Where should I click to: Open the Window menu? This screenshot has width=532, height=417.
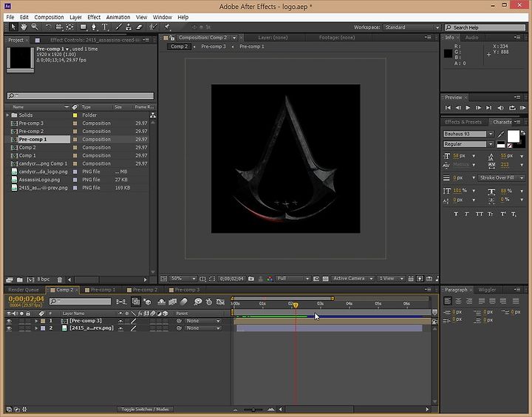[162, 17]
